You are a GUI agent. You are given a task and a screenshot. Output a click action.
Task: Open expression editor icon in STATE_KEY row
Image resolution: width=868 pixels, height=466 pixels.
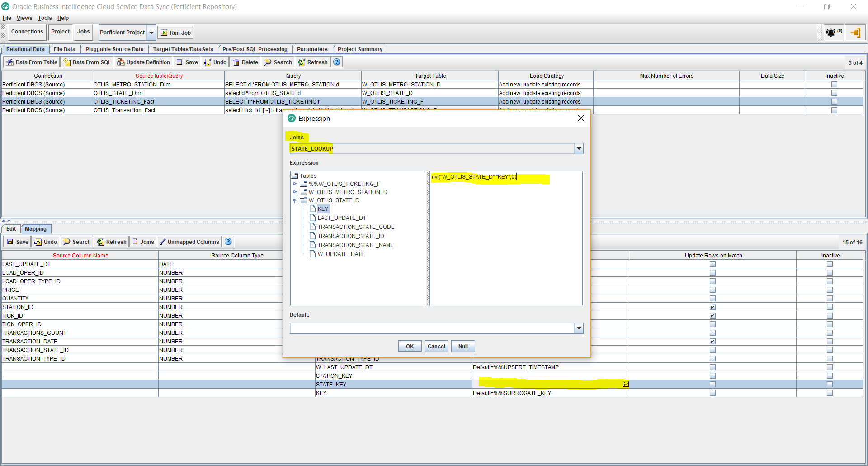point(626,384)
